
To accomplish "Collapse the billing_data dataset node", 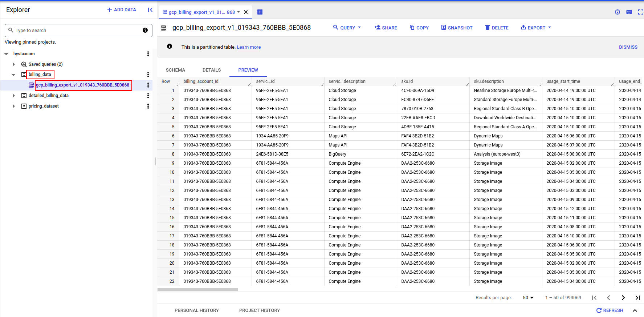I will tap(13, 75).
